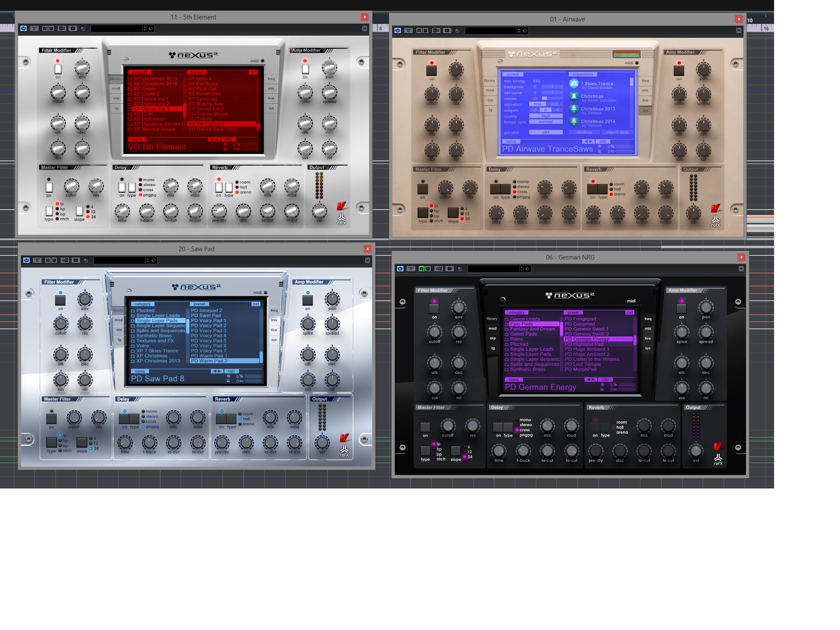This screenshot has width=840, height=630.
Task: Toggle plugin power in German NRG window
Action: click(400, 269)
